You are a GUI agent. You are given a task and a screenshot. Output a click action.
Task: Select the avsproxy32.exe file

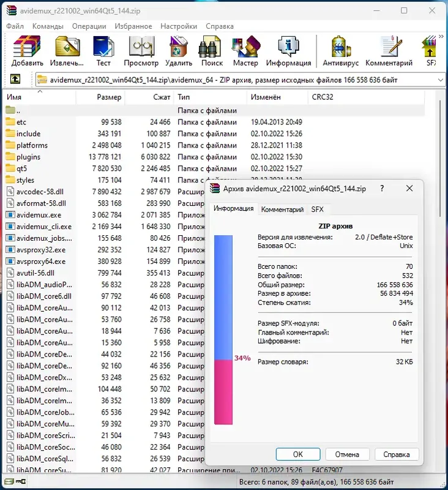(105, 250)
